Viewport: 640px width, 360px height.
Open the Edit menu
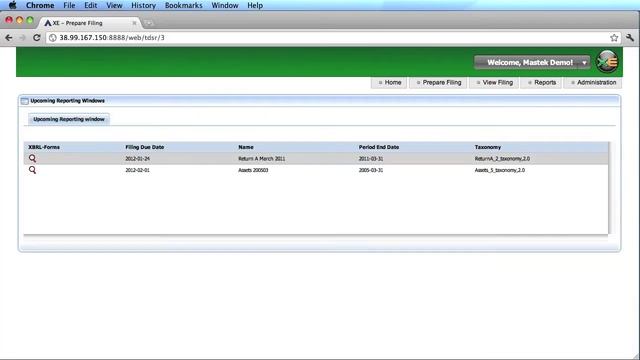point(91,5)
